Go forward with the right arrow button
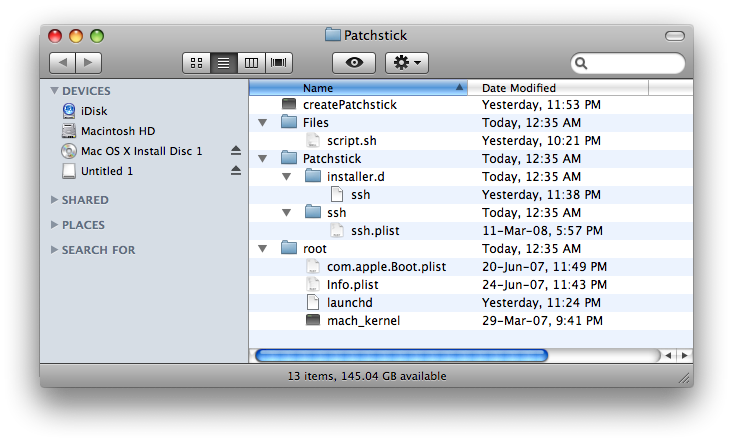733x442 pixels. 88,63
